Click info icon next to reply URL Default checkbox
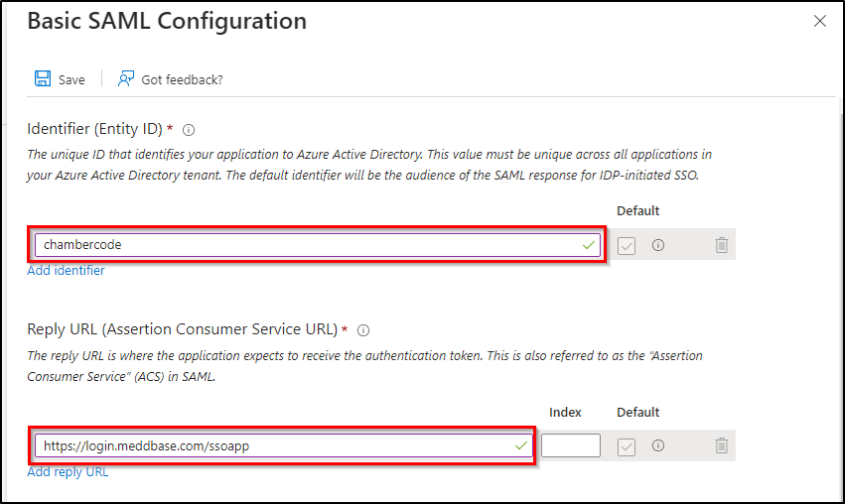845x504 pixels. click(x=657, y=446)
